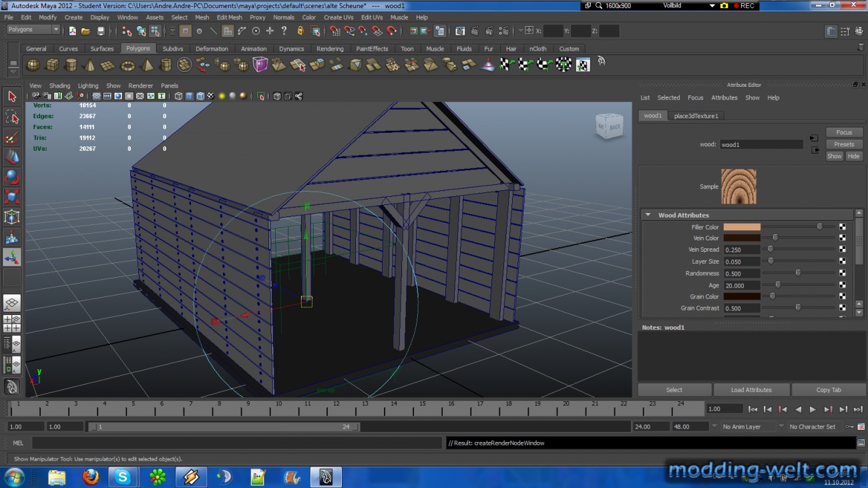Create a polygon pyramid from the shelf
Image resolution: width=868 pixels, height=488 pixels.
click(146, 65)
